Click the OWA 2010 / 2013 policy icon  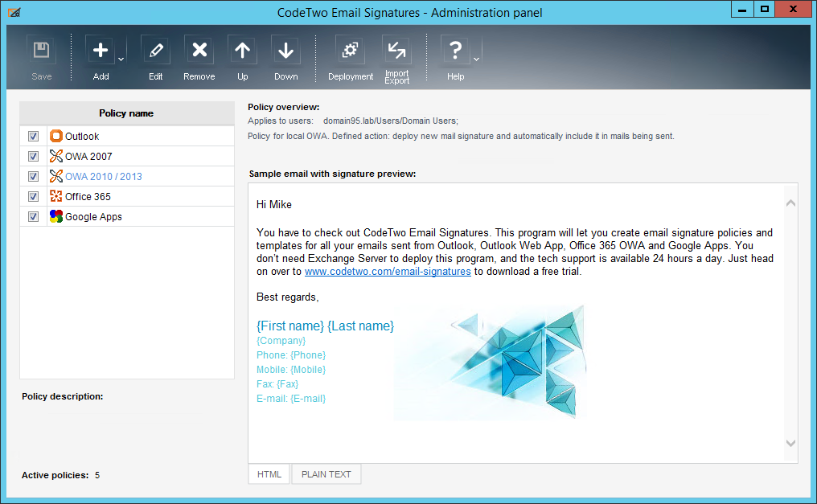(x=55, y=176)
